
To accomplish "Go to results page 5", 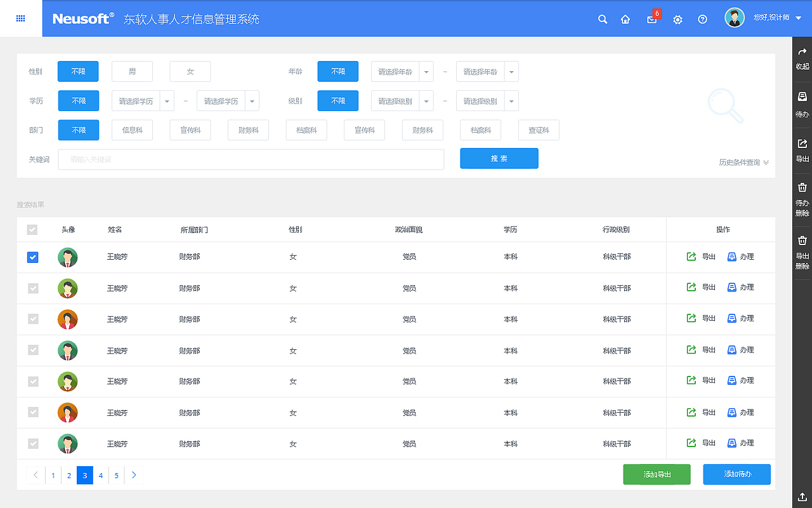I will (x=117, y=475).
